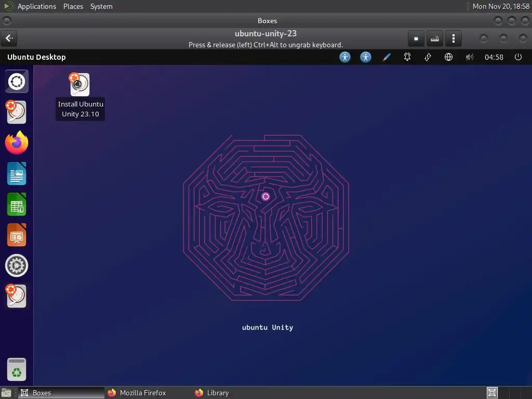Launch Firefox from the Unity launcher

click(17, 143)
